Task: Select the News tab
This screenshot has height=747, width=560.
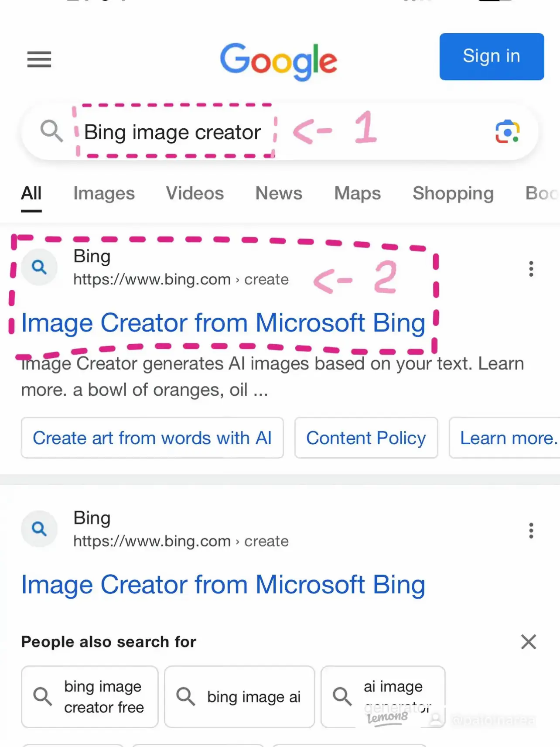Action: [278, 193]
